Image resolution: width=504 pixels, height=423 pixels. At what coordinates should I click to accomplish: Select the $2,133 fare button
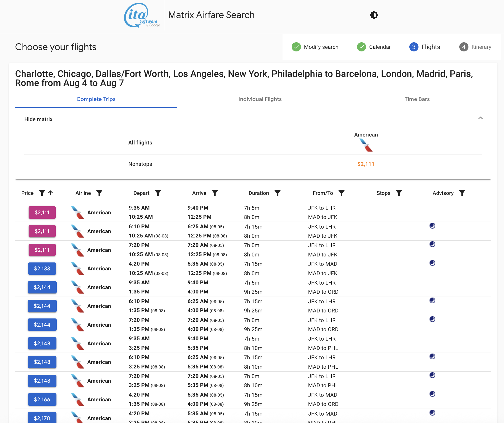tap(42, 268)
